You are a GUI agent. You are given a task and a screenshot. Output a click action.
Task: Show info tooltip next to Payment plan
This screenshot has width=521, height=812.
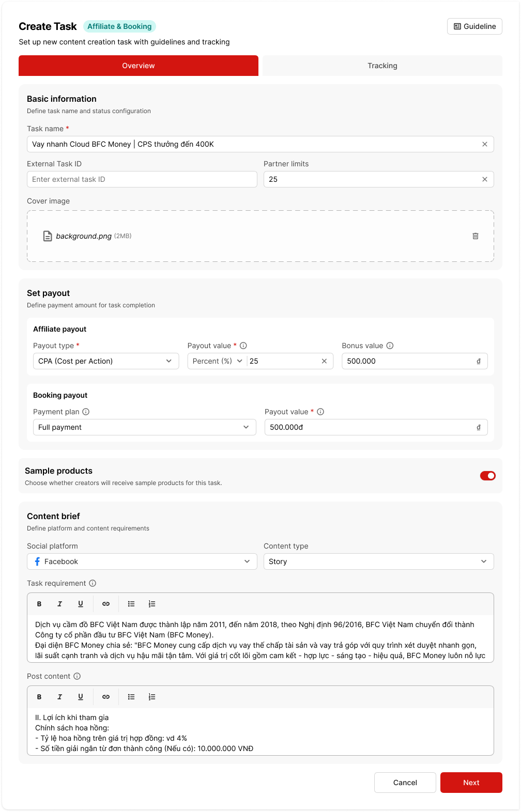(x=86, y=412)
